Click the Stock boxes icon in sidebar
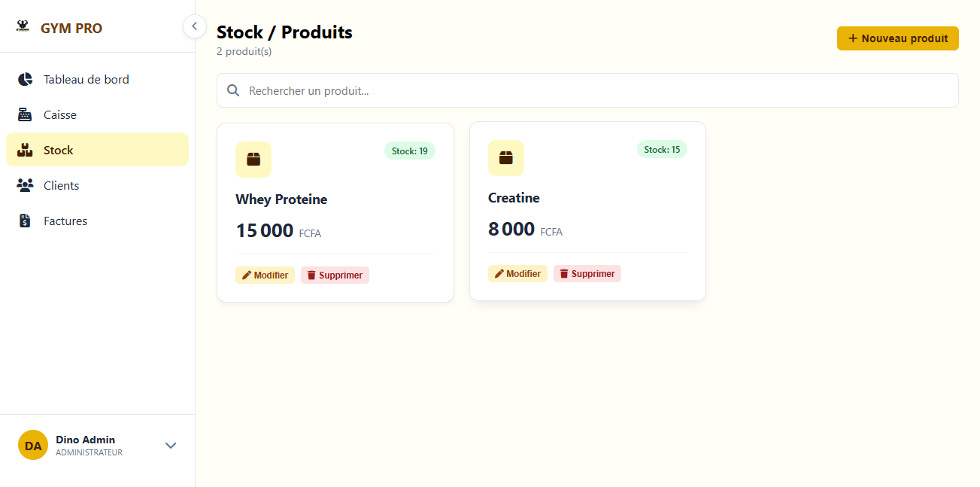This screenshot has width=980, height=487. point(25,150)
